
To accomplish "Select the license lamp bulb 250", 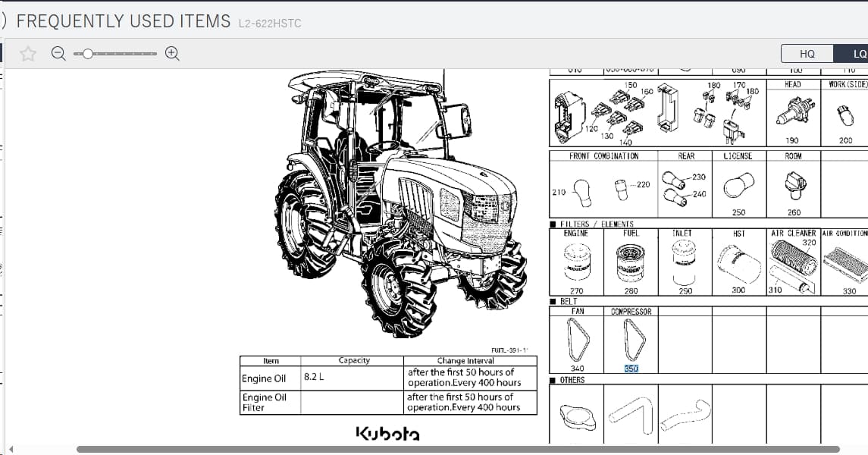I will click(x=739, y=186).
